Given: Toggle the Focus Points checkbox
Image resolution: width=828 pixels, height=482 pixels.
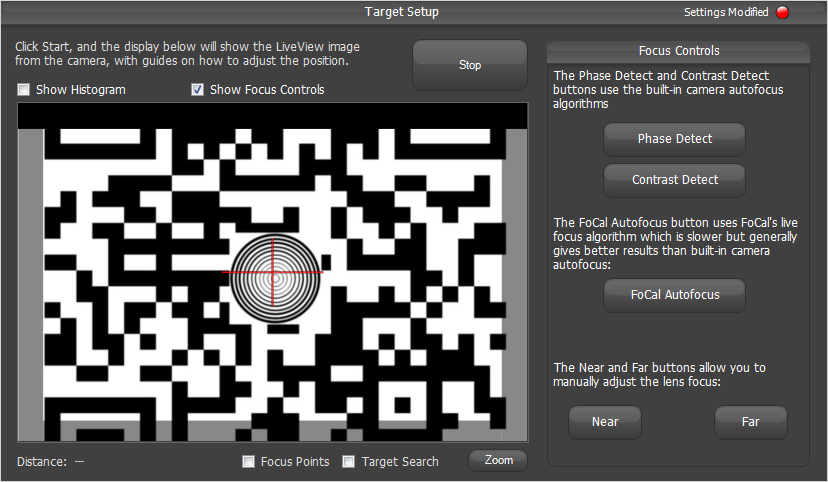Looking at the screenshot, I should pos(249,462).
